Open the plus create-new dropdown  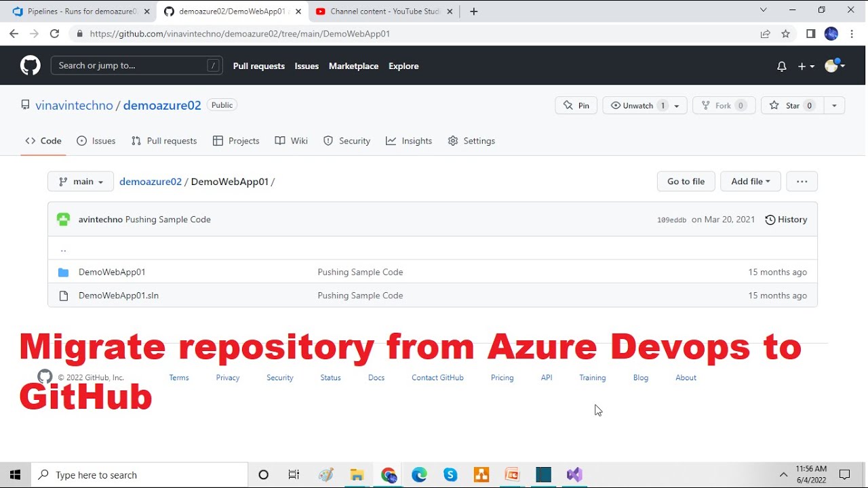pyautogui.click(x=806, y=66)
